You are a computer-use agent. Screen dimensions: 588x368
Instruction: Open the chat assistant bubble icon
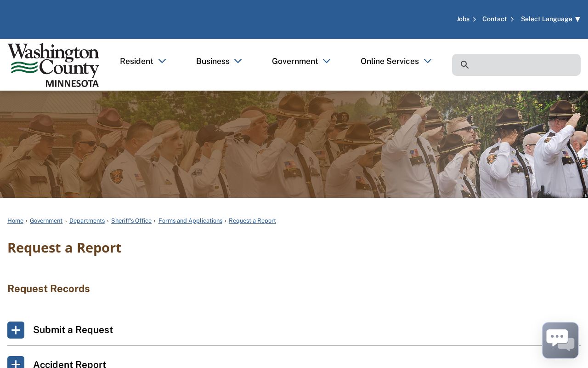coord(560,340)
